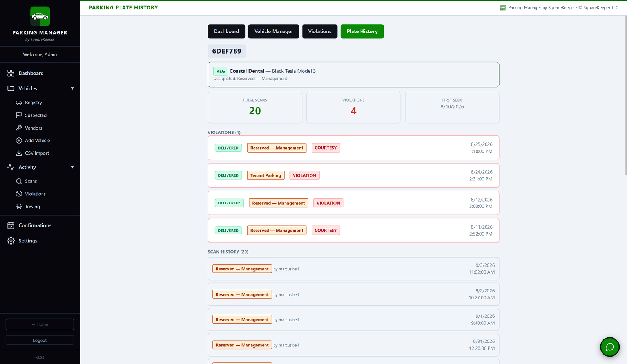Click the 9/3/2026 scan history row

click(353, 269)
